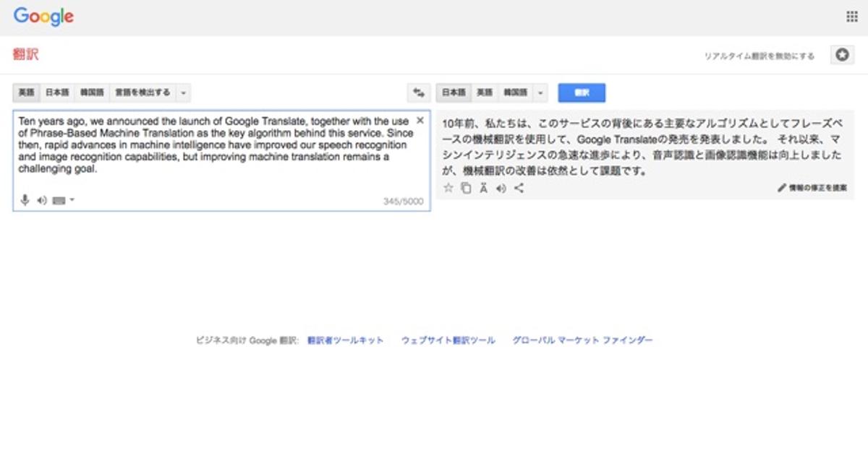Expand the input tools dropdown arrow
Image resolution: width=868 pixels, height=451 pixels.
click(x=72, y=200)
